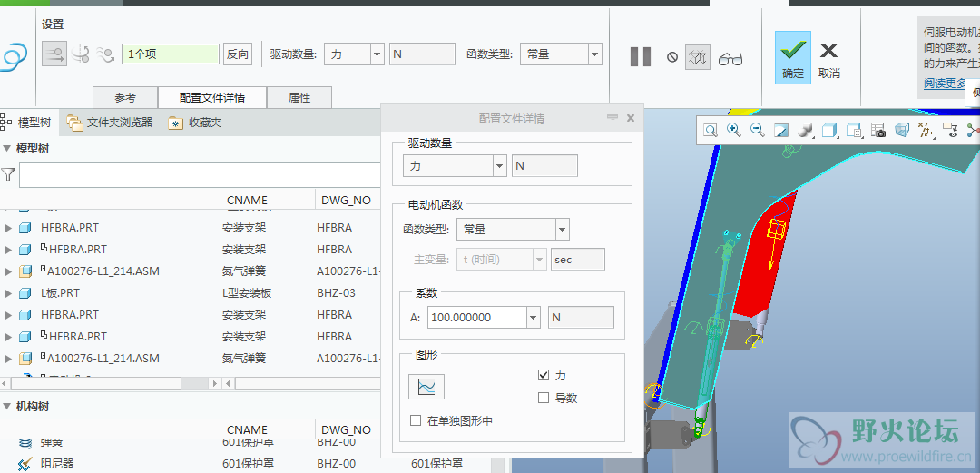The width and height of the screenshot is (980, 473).
Task: Select the rotational motion type icon
Action: [x=80, y=54]
